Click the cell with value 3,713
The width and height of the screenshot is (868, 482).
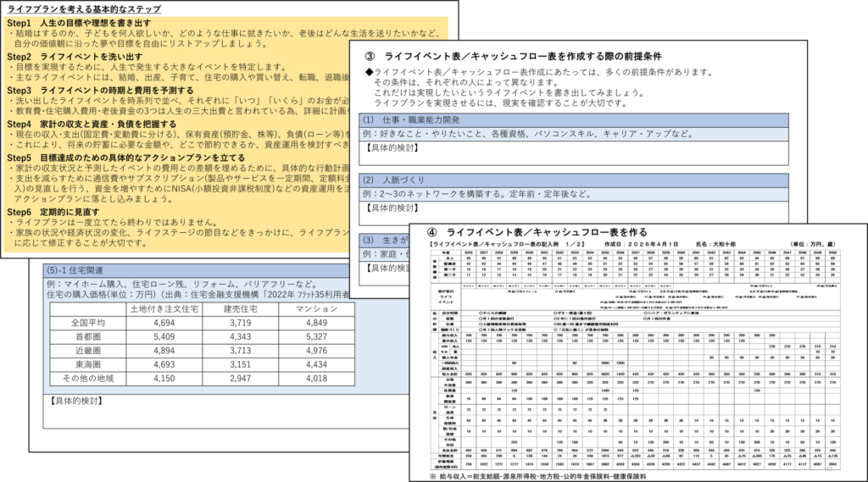pos(240,351)
